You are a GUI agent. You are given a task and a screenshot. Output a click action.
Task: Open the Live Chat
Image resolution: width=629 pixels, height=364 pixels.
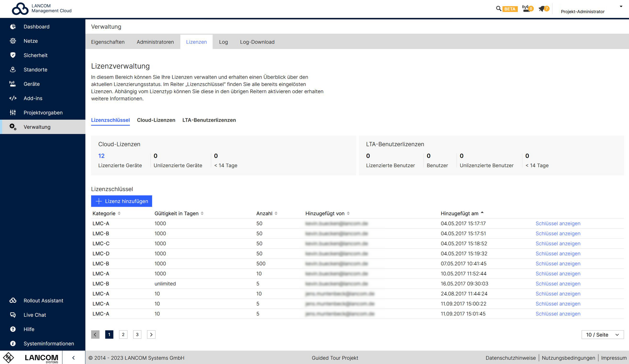point(34,315)
